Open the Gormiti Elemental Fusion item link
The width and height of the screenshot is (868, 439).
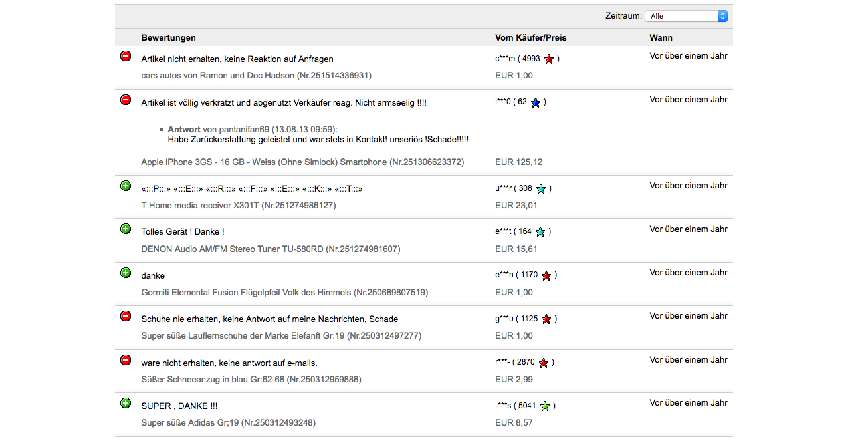tap(284, 293)
